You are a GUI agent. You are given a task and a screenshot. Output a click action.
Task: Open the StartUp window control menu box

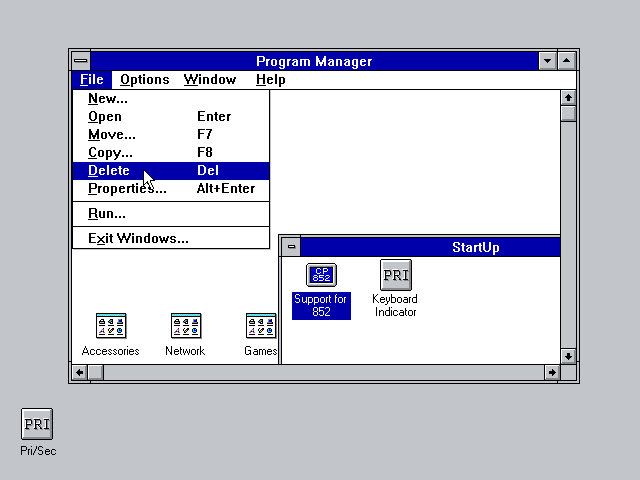(x=291, y=247)
